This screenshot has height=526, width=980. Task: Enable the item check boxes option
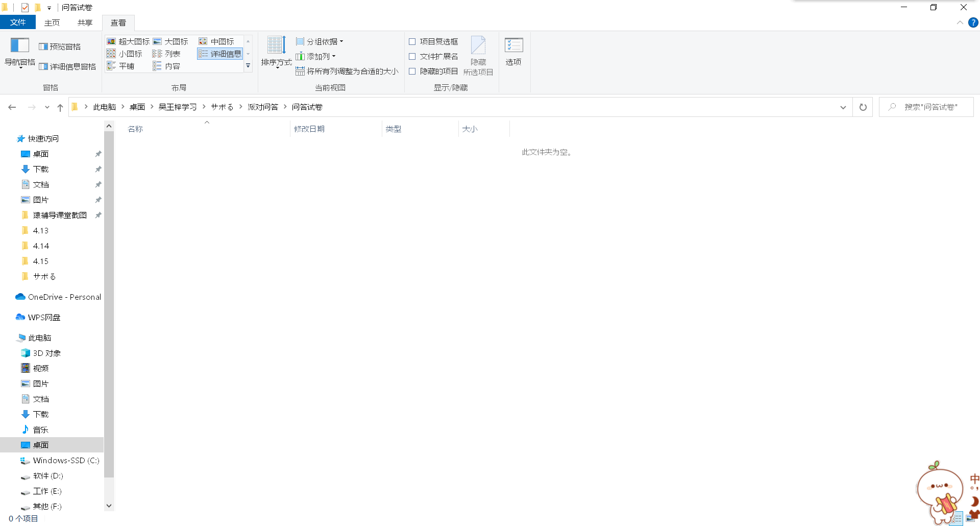click(412, 41)
